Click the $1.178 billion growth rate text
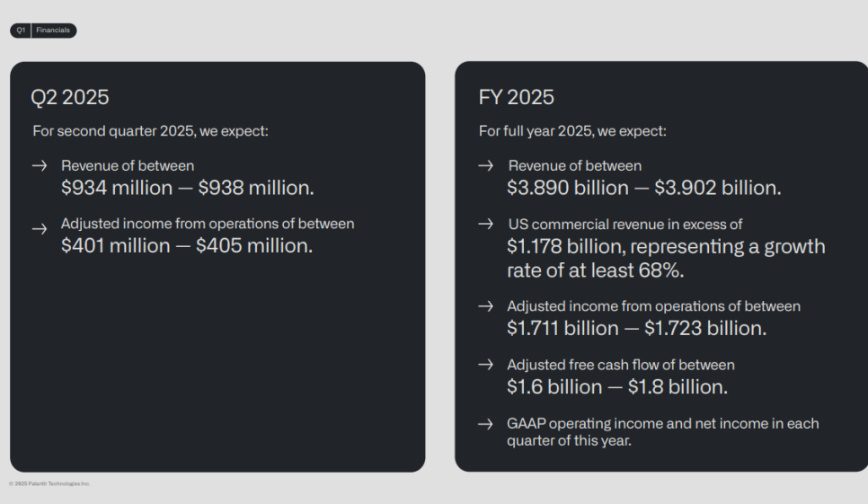This screenshot has width=868, height=504. click(666, 259)
